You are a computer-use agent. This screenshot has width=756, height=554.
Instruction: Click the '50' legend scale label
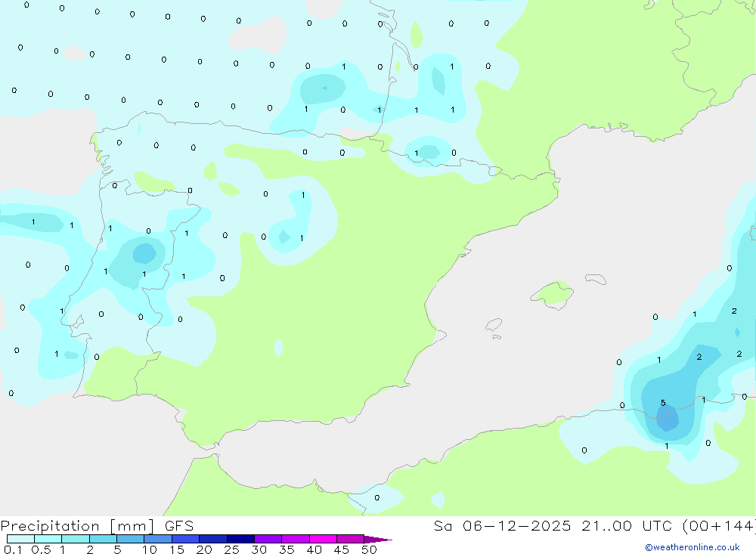point(369,549)
